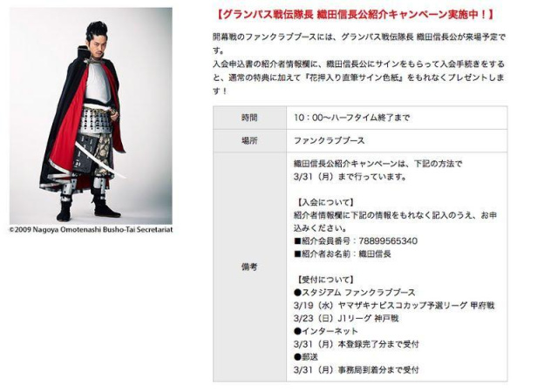Click the Oda Nobunaga costume photo
Image resolution: width=558 pixels, height=392 pixels.
(91, 116)
